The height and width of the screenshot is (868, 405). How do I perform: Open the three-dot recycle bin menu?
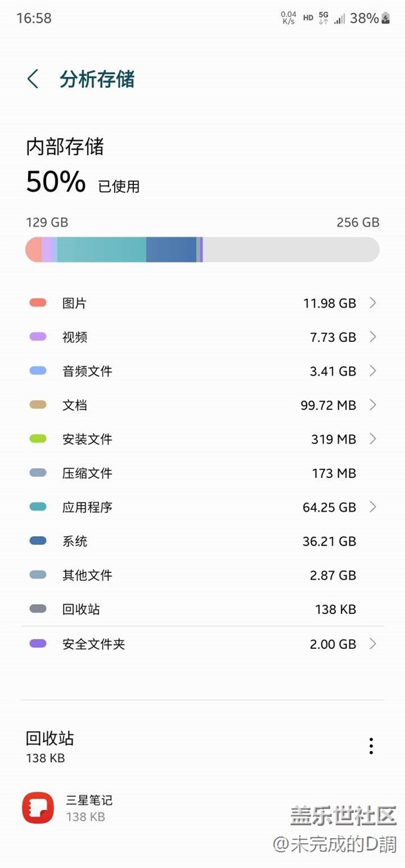click(371, 746)
